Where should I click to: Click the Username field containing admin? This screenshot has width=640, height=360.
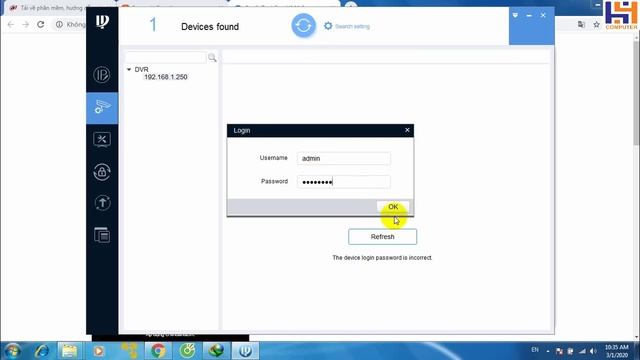pyautogui.click(x=344, y=158)
